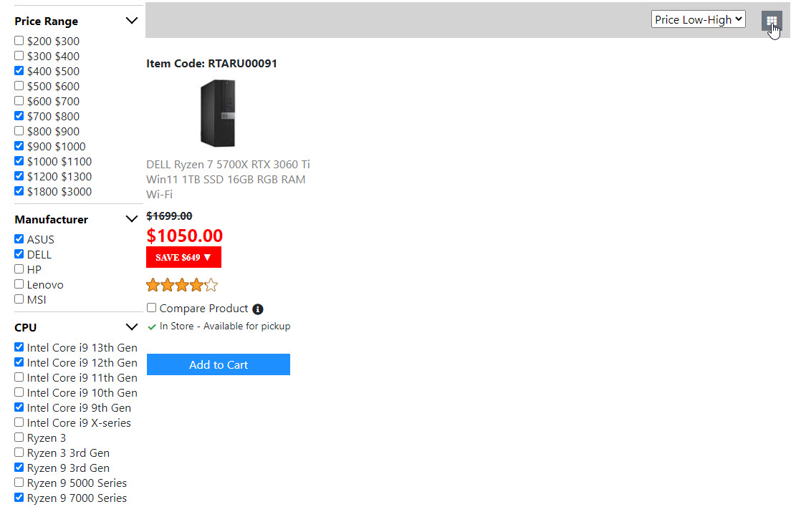Check the Compare Product box
Viewport: 801px width, 532px height.
pos(152,308)
